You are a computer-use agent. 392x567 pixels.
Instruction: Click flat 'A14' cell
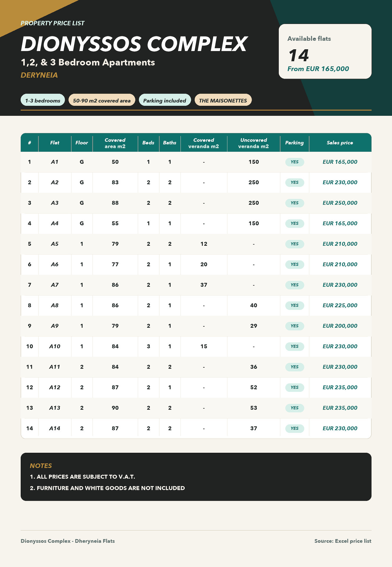coord(55,428)
